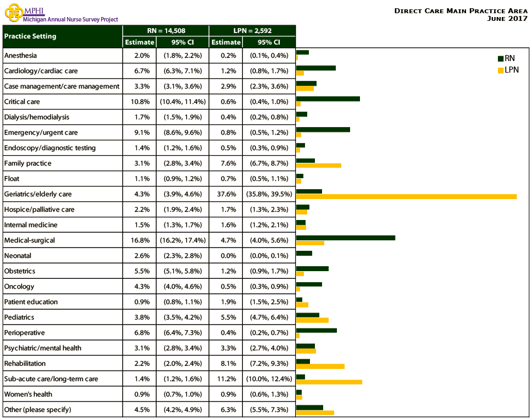The height and width of the screenshot is (418, 532).
Task: Select the yellow Rehabilitation LPN bar
Action: [320, 366]
